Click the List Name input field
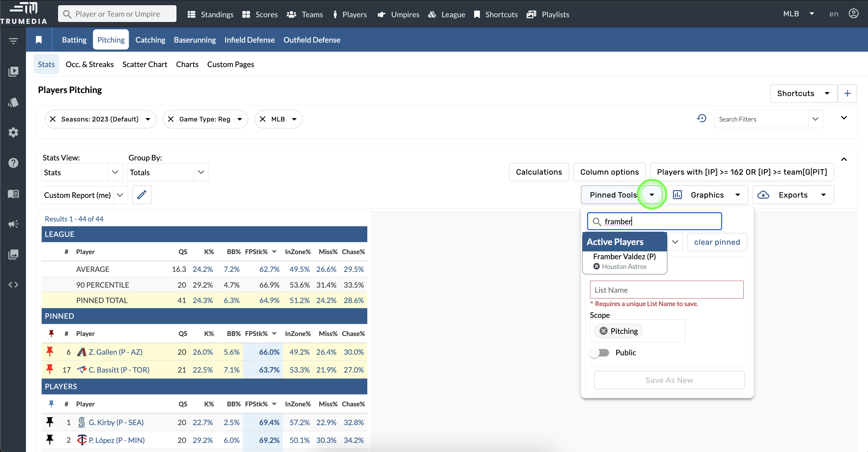Viewport: 868px width, 452px height. click(x=666, y=290)
